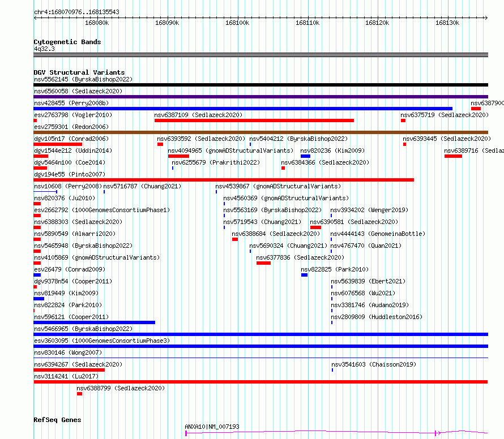This screenshot has height=439, width=504.
Task: Select nsv596121 (Cooper2011) label
Action: (71, 317)
